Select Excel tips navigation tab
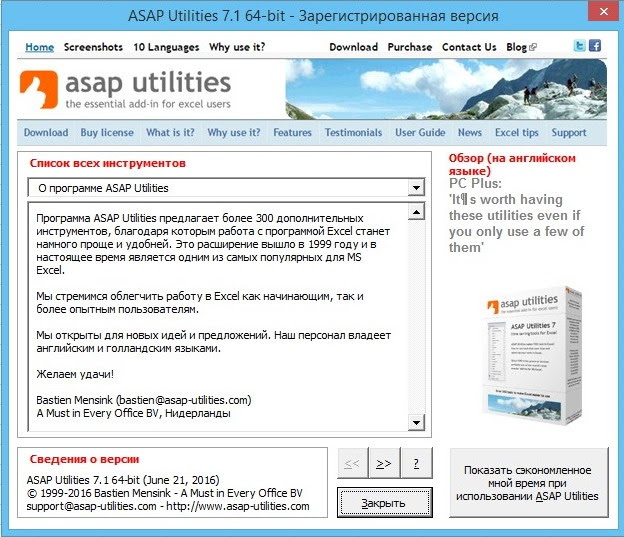The image size is (624, 537). [x=517, y=133]
